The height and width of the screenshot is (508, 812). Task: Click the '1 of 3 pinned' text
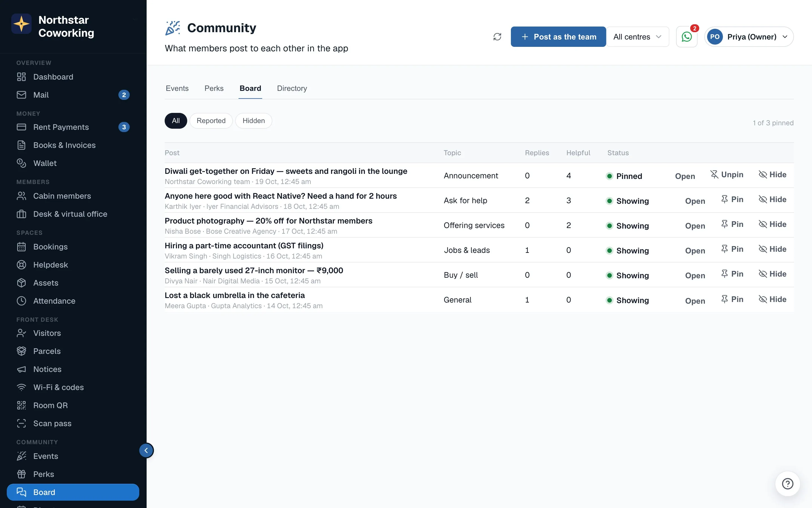coord(773,123)
